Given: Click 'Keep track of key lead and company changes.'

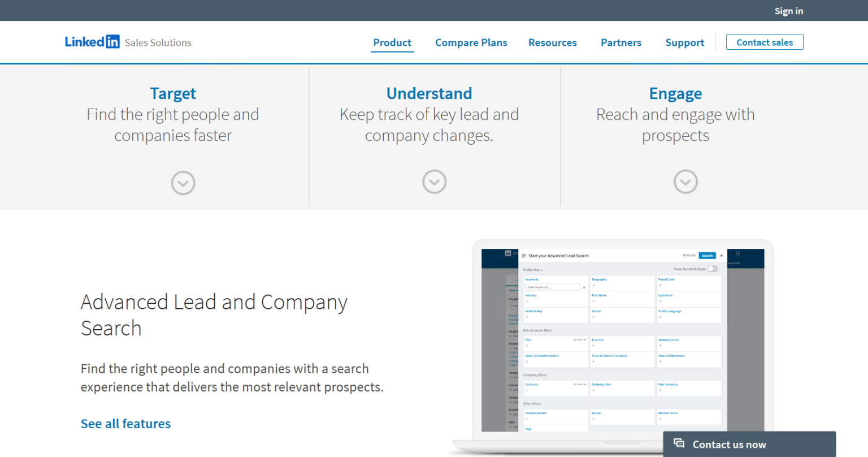Looking at the screenshot, I should click(x=429, y=125).
